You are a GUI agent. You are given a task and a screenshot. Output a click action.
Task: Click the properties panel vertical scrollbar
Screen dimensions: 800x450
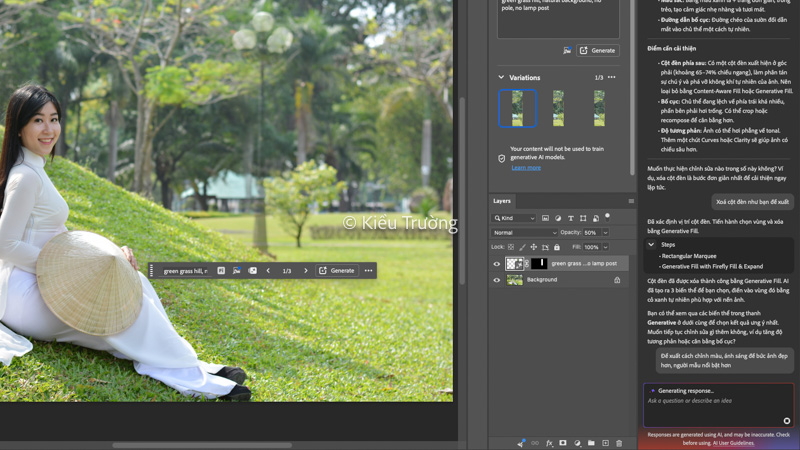[x=632, y=88]
